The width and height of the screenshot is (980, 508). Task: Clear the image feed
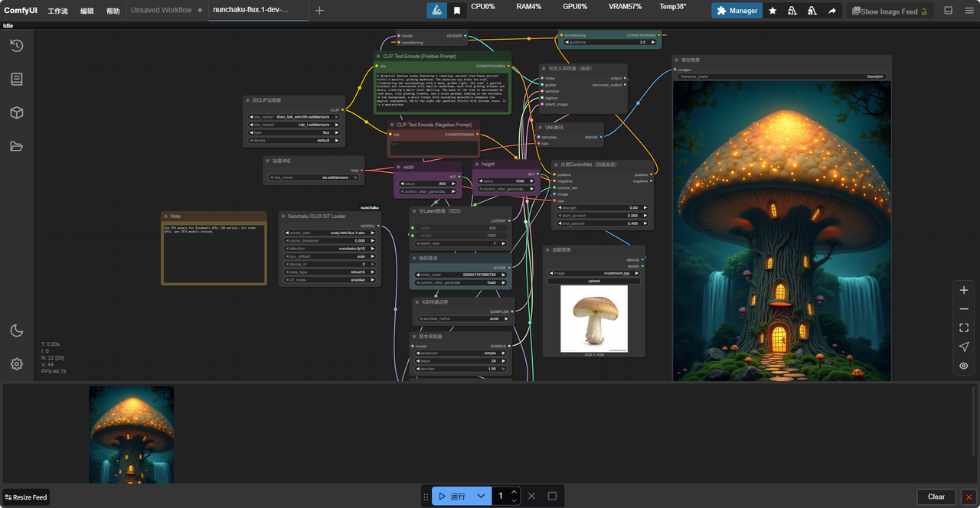coord(936,497)
